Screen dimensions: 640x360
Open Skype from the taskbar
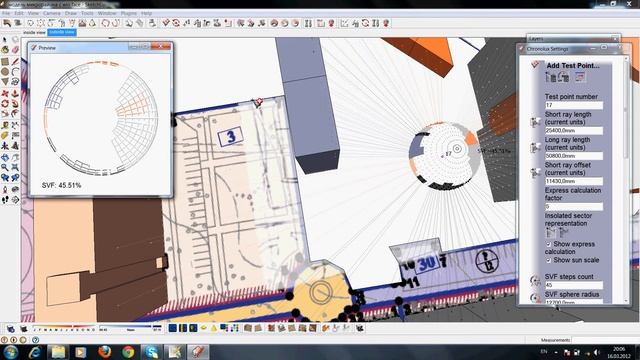(151, 352)
